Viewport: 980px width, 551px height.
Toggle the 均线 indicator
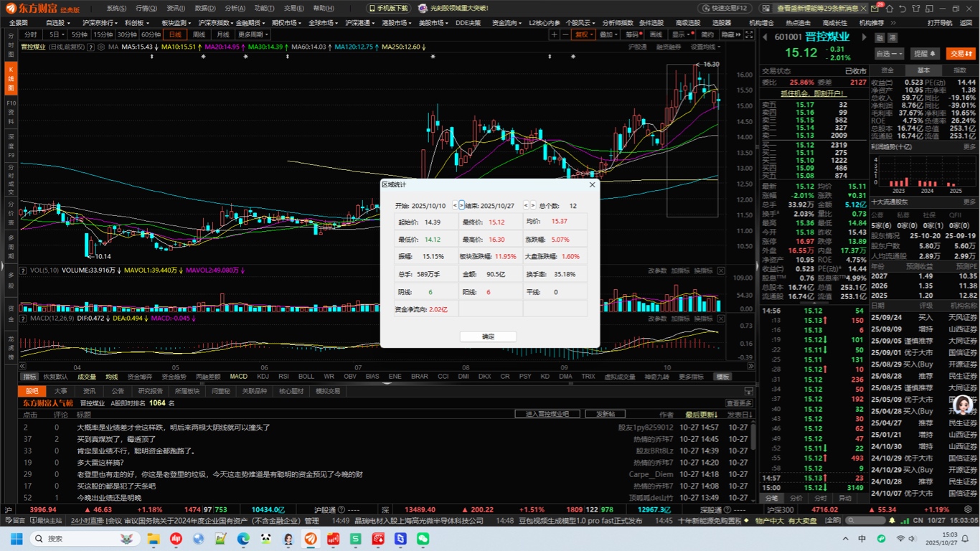pos(112,377)
